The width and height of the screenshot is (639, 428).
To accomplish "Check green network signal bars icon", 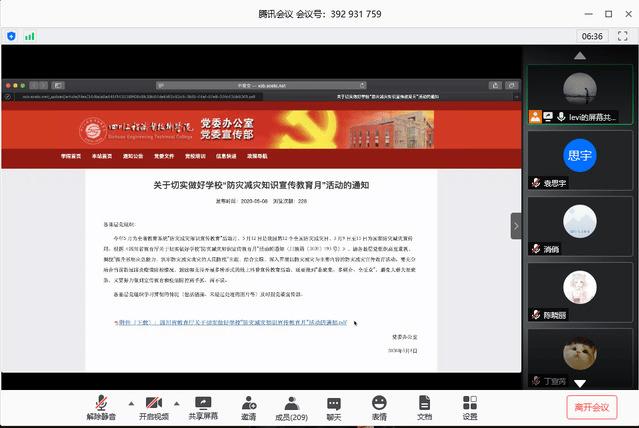I will [29, 36].
